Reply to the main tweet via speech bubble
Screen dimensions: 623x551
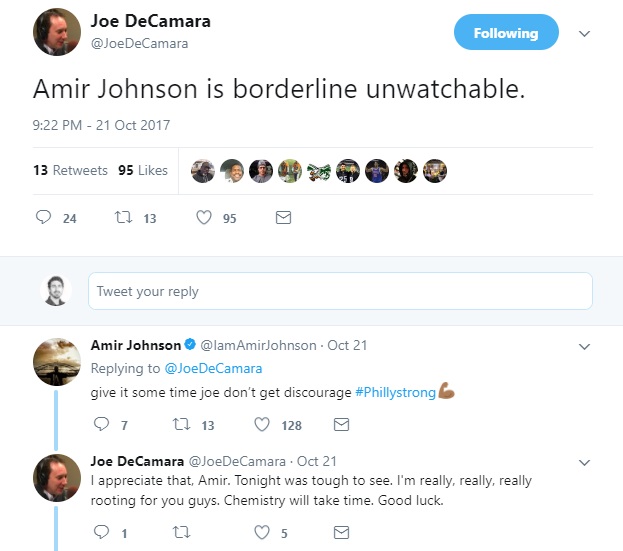43,217
